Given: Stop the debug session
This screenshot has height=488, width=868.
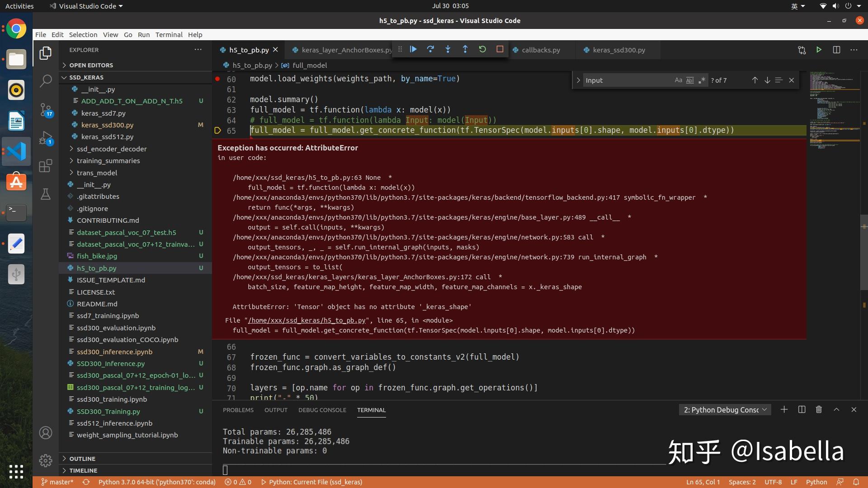Looking at the screenshot, I should 500,49.
